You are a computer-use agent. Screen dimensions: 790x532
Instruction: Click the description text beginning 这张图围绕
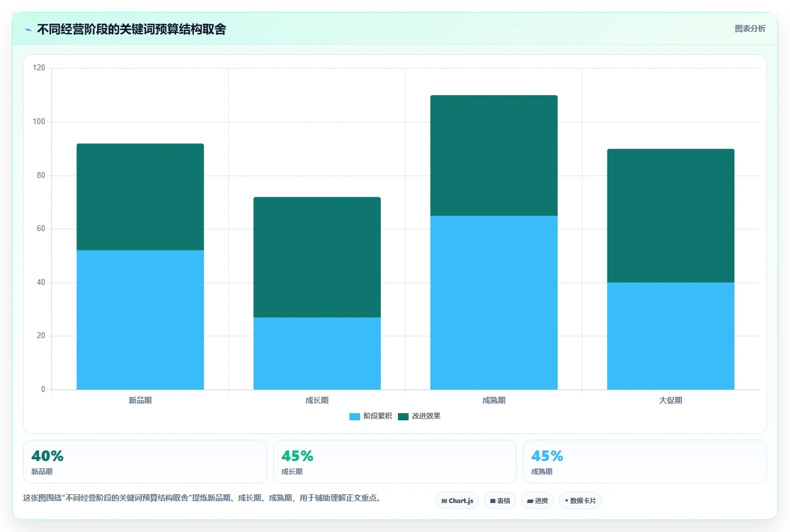pyautogui.click(x=203, y=498)
